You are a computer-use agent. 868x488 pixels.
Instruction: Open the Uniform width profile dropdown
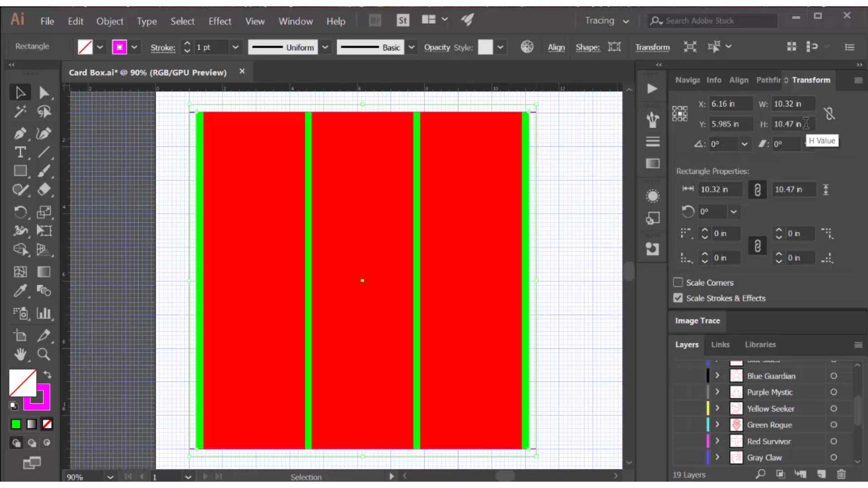326,47
